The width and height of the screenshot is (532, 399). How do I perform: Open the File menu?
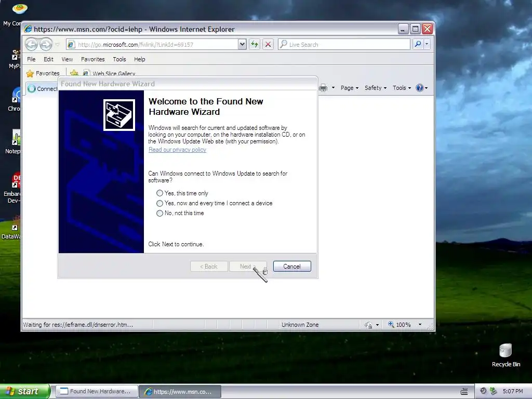(31, 59)
